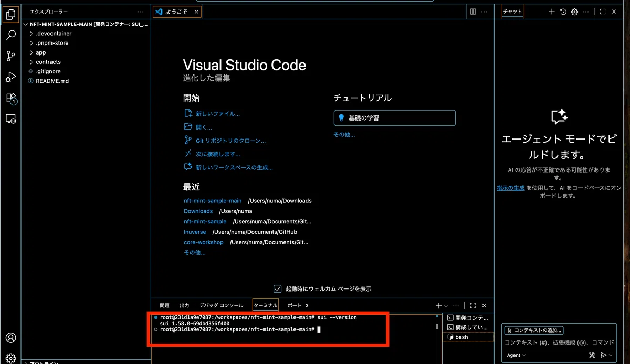Open the Extensions view

point(10,98)
